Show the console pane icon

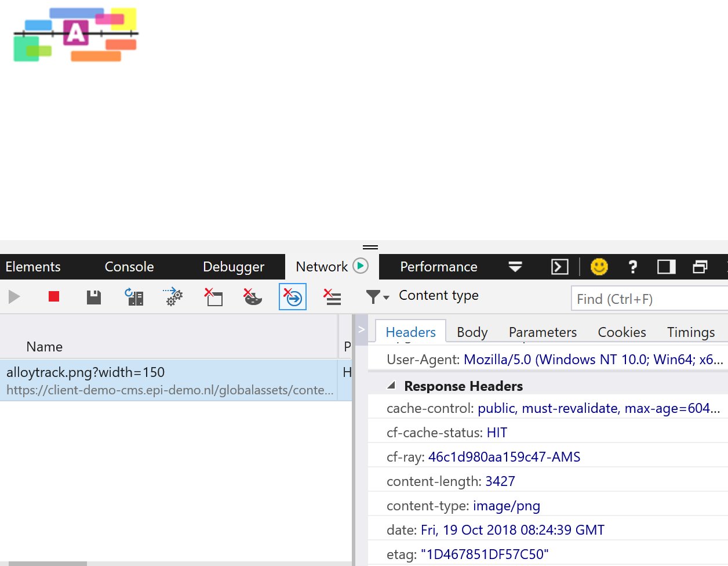pos(559,267)
